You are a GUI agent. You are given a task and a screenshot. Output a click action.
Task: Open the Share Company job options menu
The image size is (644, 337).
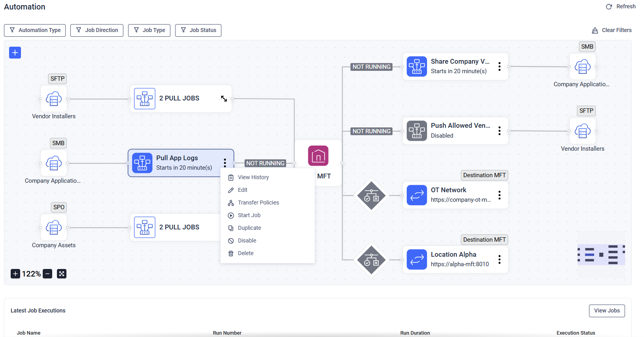coord(500,66)
